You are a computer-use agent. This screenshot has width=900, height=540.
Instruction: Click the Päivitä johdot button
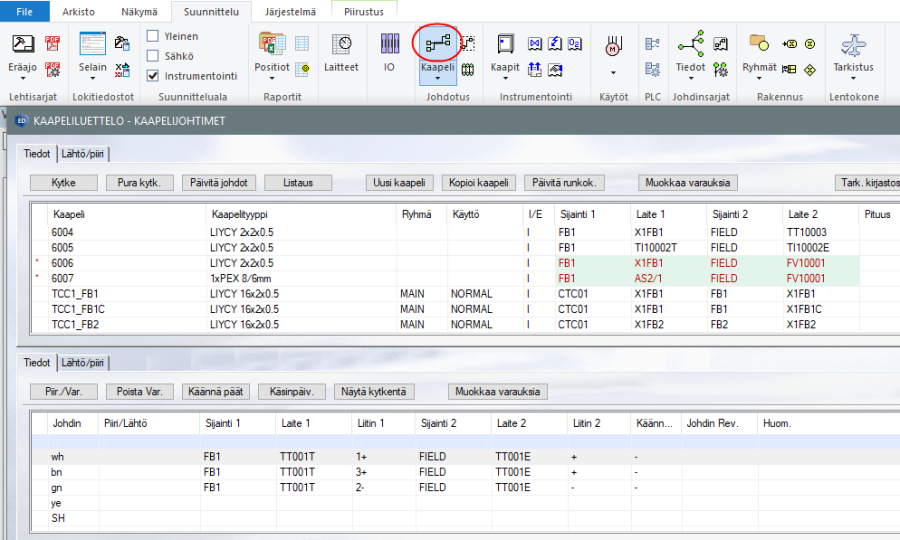pos(220,183)
